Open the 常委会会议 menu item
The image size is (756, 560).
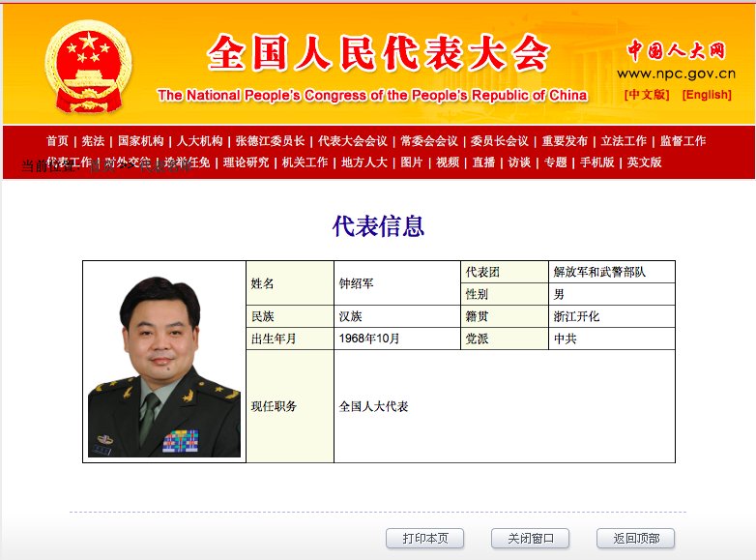428,141
